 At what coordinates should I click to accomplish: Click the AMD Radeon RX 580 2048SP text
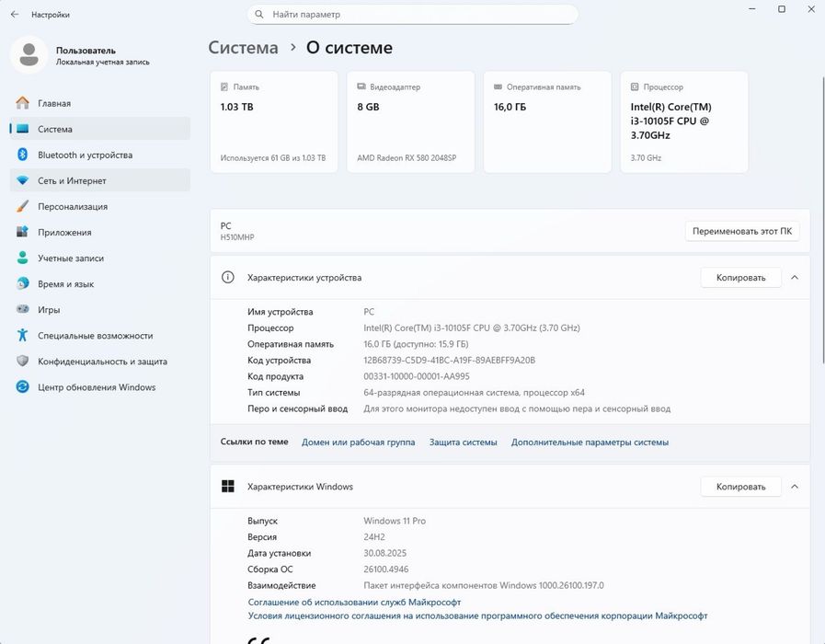pos(407,158)
